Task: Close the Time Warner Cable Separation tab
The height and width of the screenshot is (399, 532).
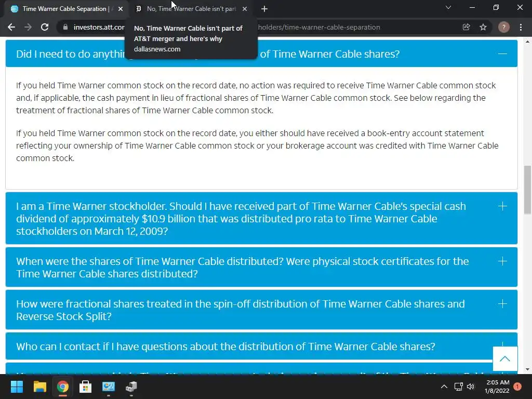Action: (121, 9)
